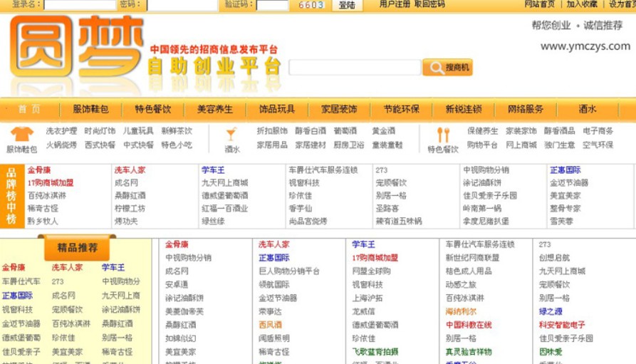
Task: Click 加入收藏 in the top bar
Action: pyautogui.click(x=582, y=4)
